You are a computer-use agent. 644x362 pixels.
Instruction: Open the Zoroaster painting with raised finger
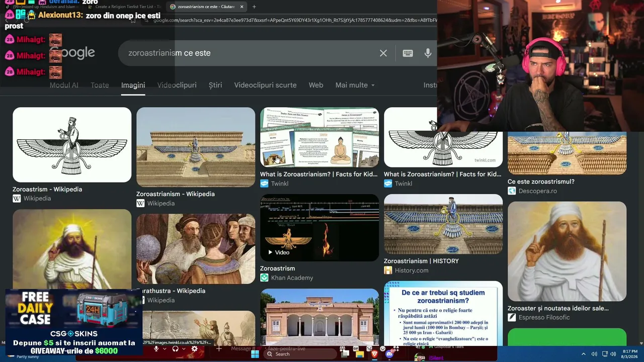click(x=72, y=249)
